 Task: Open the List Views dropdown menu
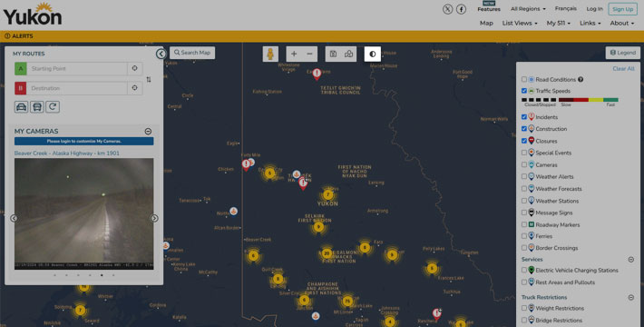point(520,23)
